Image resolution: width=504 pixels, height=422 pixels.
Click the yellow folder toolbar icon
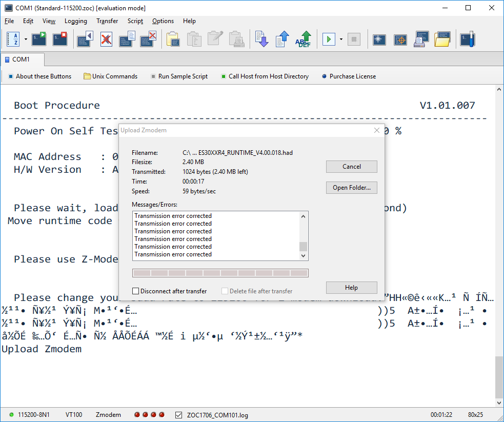[x=441, y=39]
